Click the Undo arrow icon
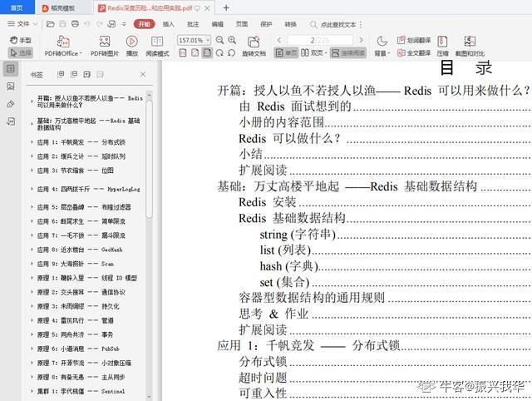The image size is (532, 401). tap(87, 24)
